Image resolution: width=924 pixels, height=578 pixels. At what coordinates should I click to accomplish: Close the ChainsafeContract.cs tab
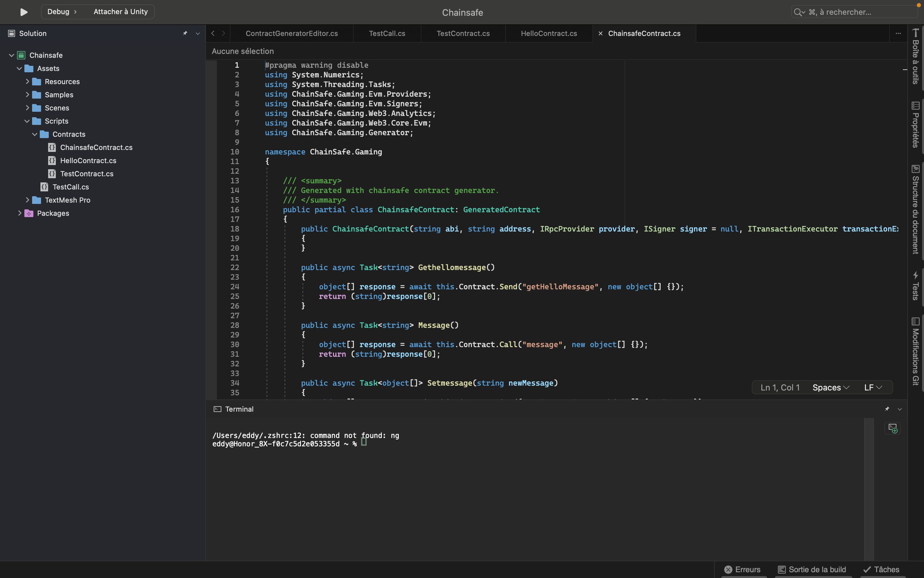(x=600, y=34)
